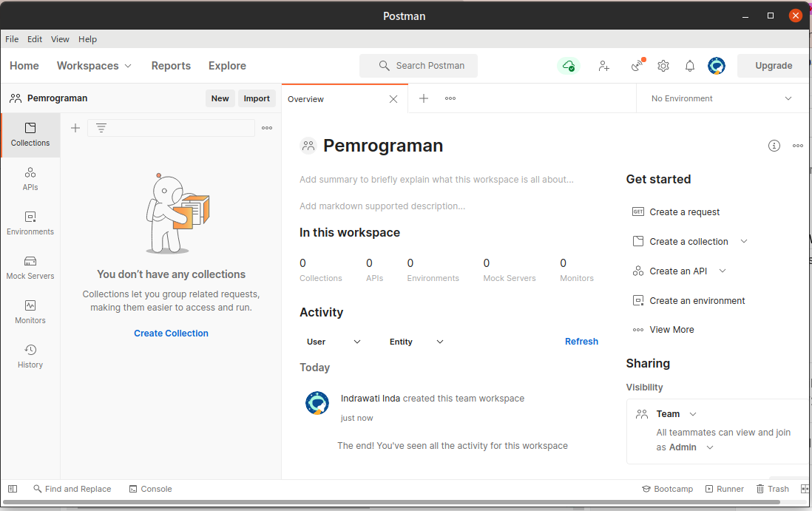Image resolution: width=812 pixels, height=511 pixels.
Task: Open the View menu
Action: pos(60,39)
